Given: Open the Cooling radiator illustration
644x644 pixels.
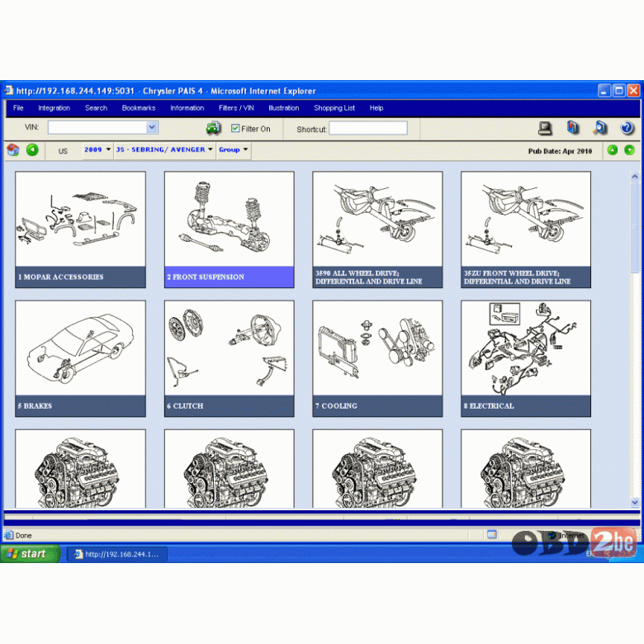Looking at the screenshot, I should click(377, 348).
